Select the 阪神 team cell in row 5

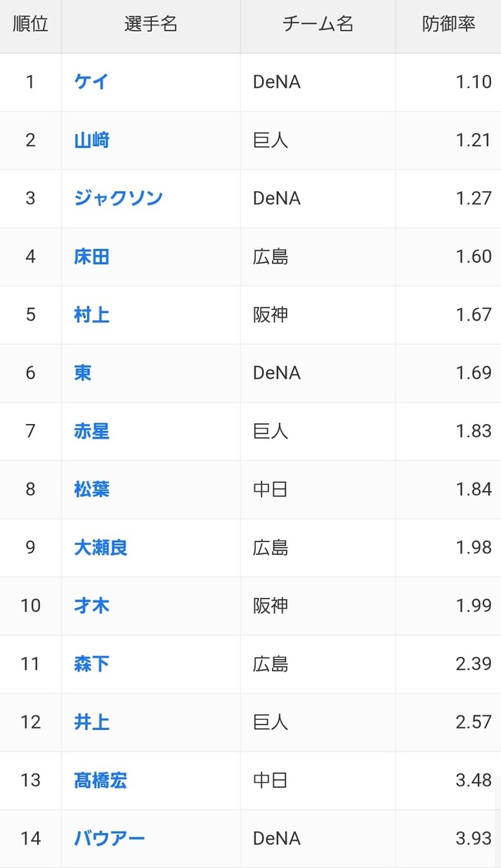[x=318, y=315]
